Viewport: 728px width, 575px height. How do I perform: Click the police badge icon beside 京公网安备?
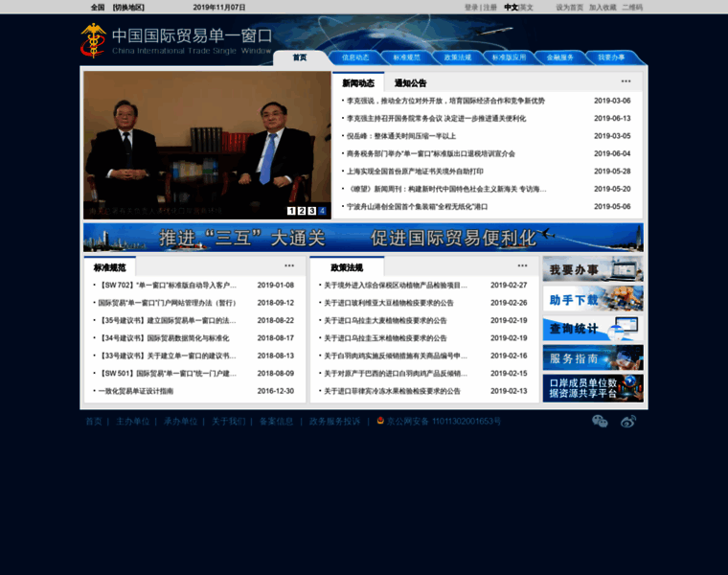click(380, 421)
